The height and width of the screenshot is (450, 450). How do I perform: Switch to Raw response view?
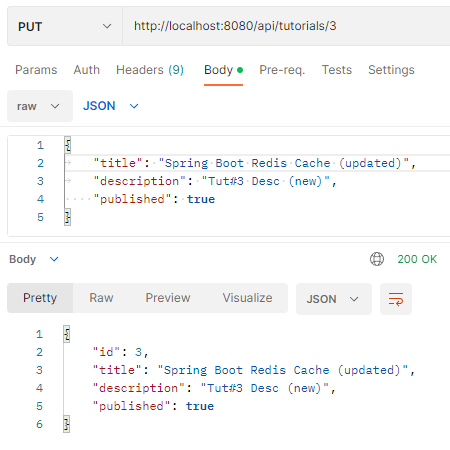click(x=101, y=298)
